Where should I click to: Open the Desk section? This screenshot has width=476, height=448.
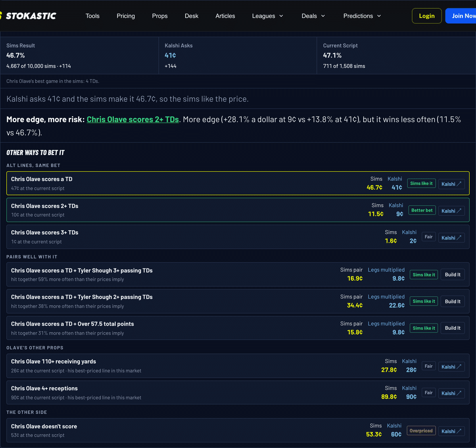coord(192,16)
